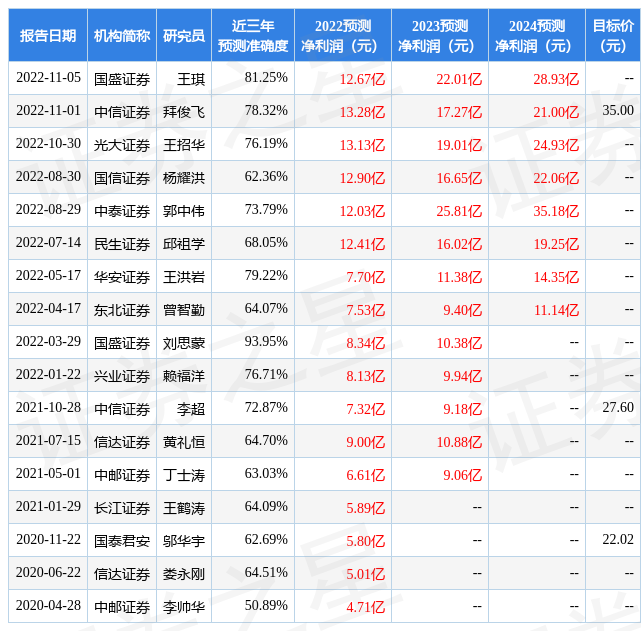Click profit forecast 17.27亿
The height and width of the screenshot is (631, 641).
click(459, 112)
